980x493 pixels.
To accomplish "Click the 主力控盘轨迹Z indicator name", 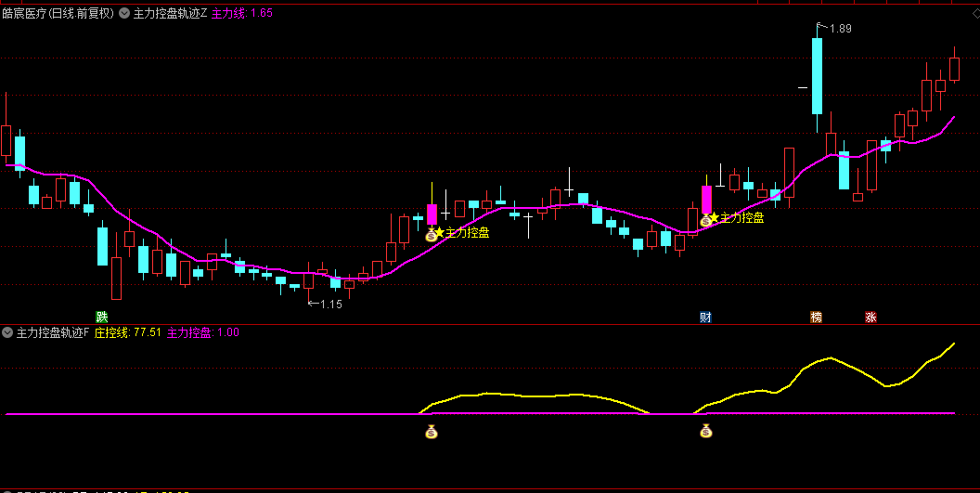I will point(170,12).
